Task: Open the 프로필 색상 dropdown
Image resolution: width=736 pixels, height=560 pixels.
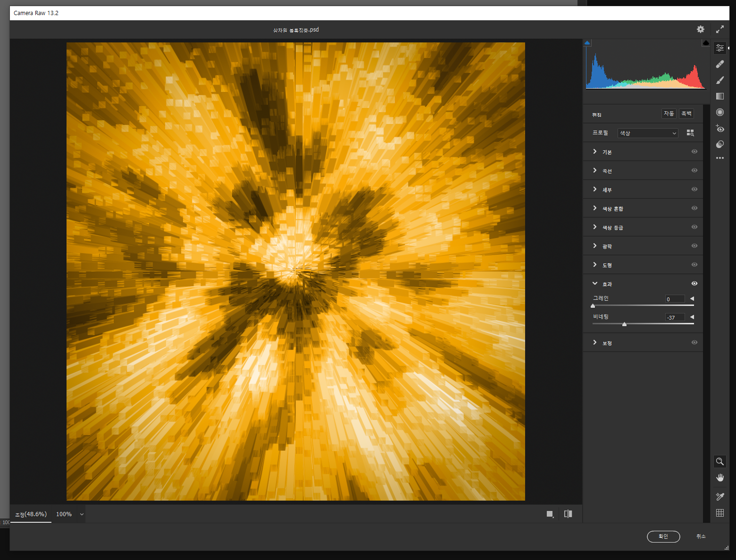Action: point(648,133)
